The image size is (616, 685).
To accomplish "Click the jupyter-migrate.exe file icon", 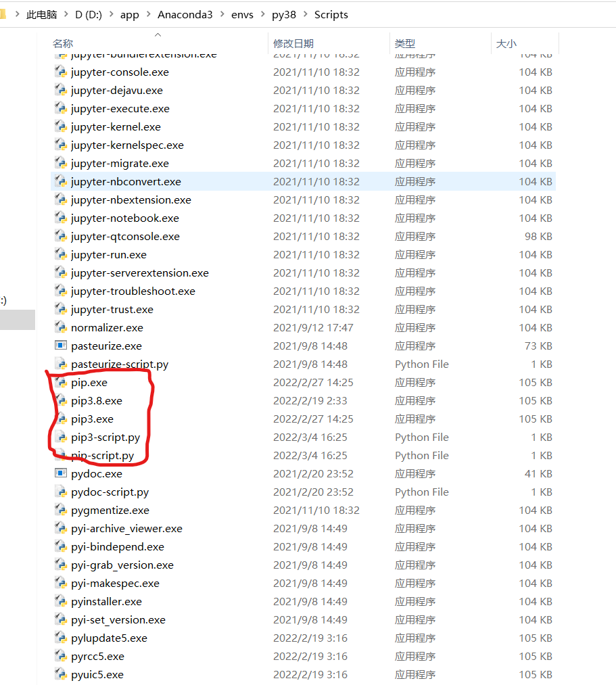I will [x=61, y=163].
